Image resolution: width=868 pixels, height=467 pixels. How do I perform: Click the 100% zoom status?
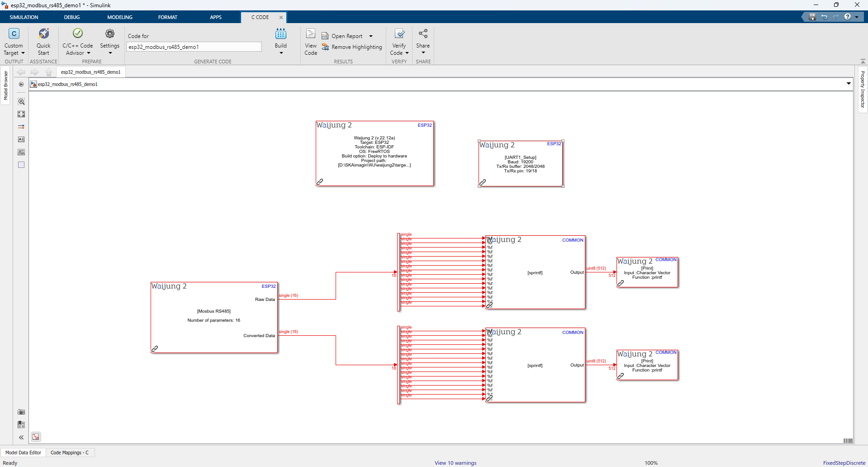[x=651, y=463]
